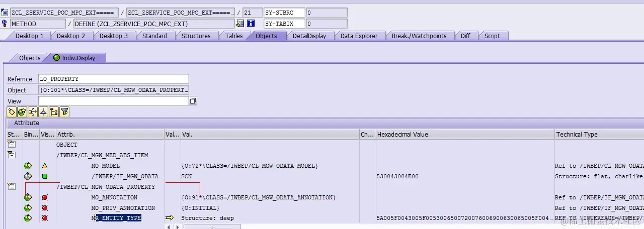Click the references arrows toolbar icon

point(33,112)
